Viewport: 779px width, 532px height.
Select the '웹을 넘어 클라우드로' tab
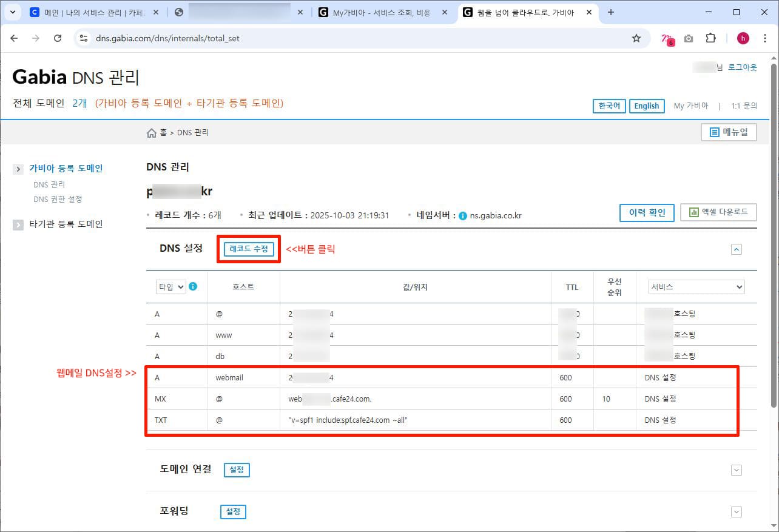[x=527, y=12]
